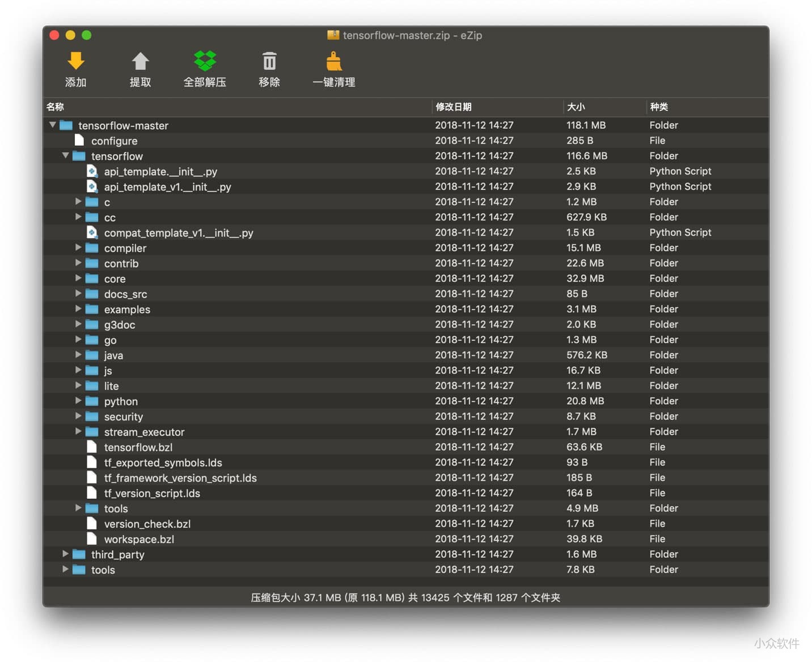Collapse the tensorflow folder

(65, 156)
